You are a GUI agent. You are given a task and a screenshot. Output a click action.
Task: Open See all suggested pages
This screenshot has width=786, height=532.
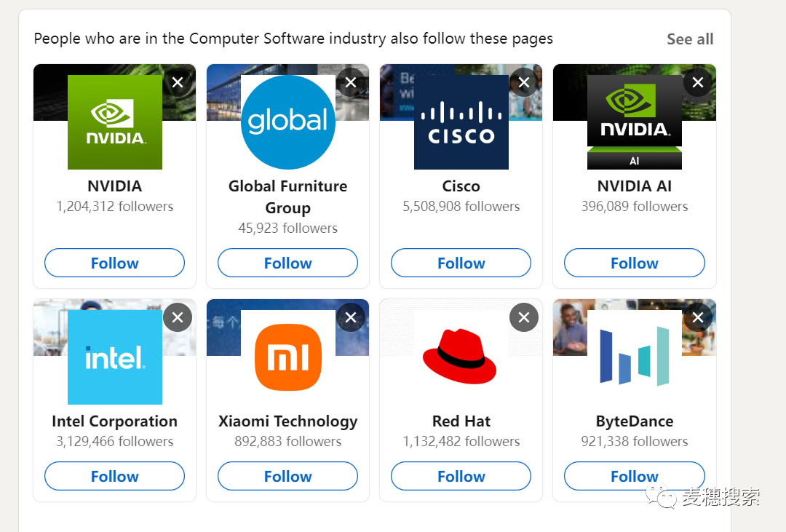pos(690,39)
